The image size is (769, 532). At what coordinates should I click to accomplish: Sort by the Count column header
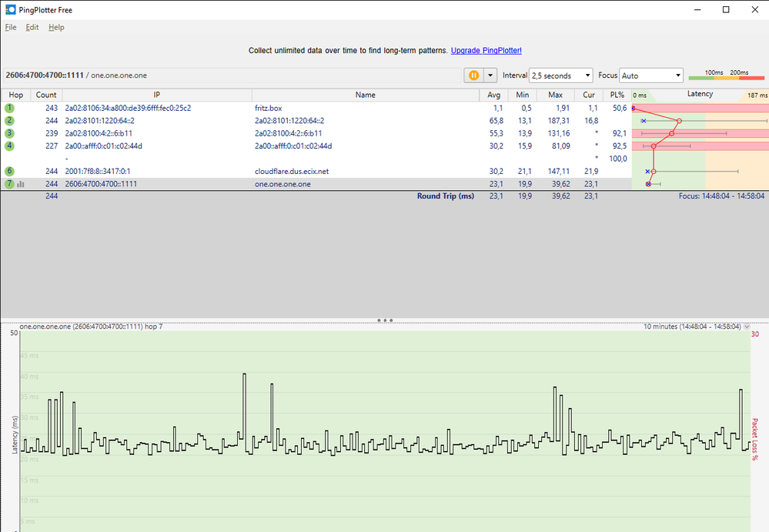[46, 95]
